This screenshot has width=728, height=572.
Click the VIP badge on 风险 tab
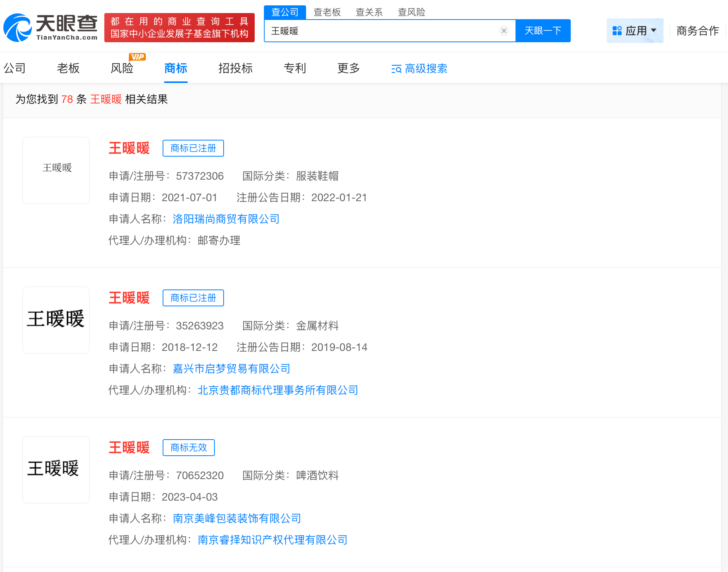pyautogui.click(x=138, y=56)
